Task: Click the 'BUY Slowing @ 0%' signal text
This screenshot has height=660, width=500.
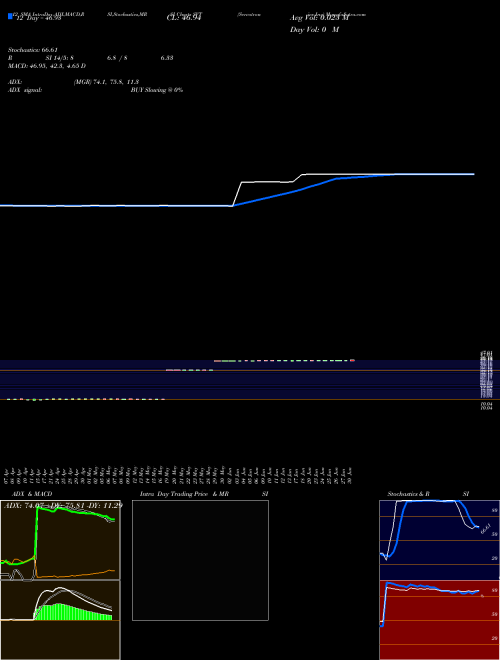Action: coord(157,90)
